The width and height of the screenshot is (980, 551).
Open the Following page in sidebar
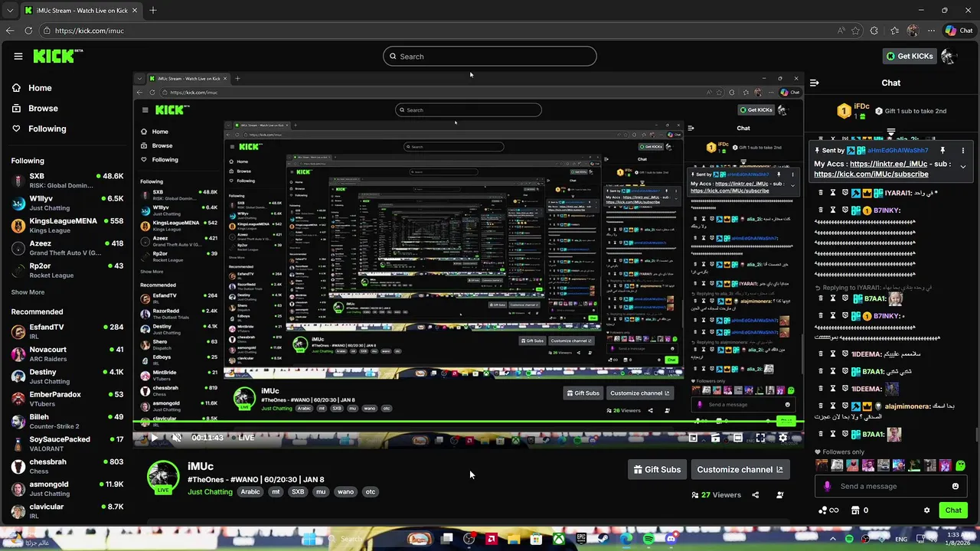pyautogui.click(x=39, y=129)
